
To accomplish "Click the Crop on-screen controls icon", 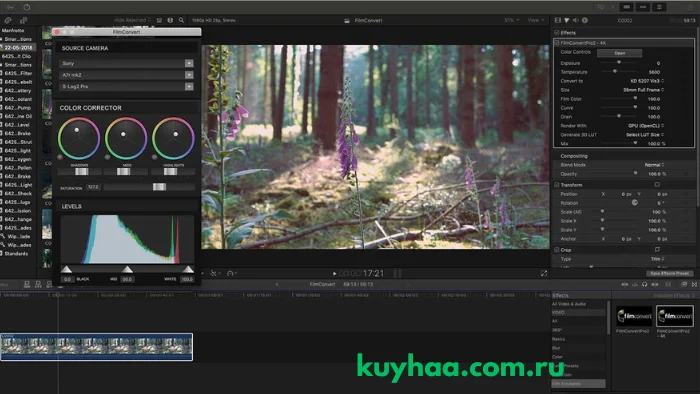I will pyautogui.click(x=657, y=249).
